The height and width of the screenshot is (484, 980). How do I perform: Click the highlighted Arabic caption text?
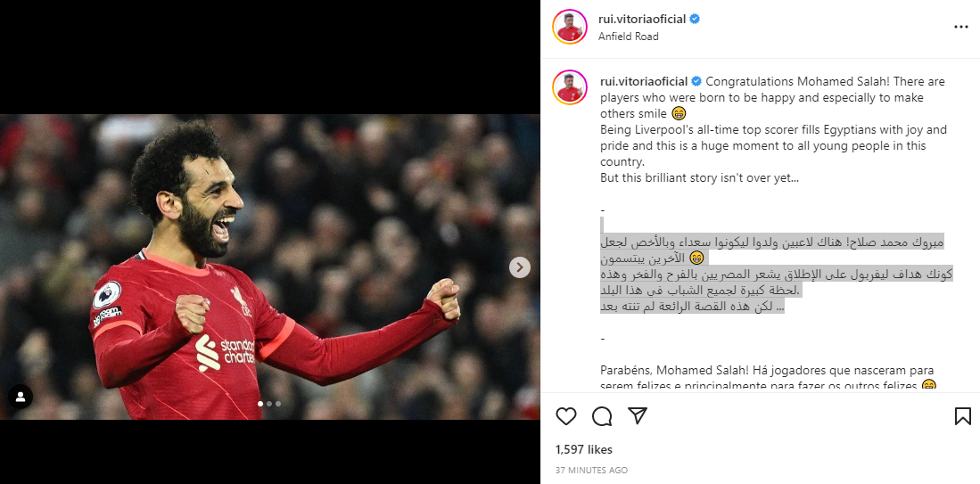pos(776,274)
